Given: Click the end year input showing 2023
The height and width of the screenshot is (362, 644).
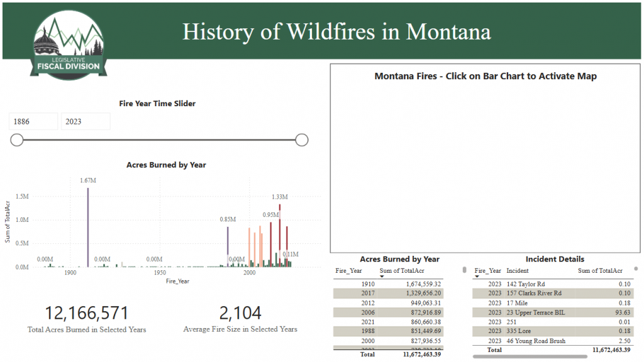Looking at the screenshot, I should pyautogui.click(x=85, y=121).
